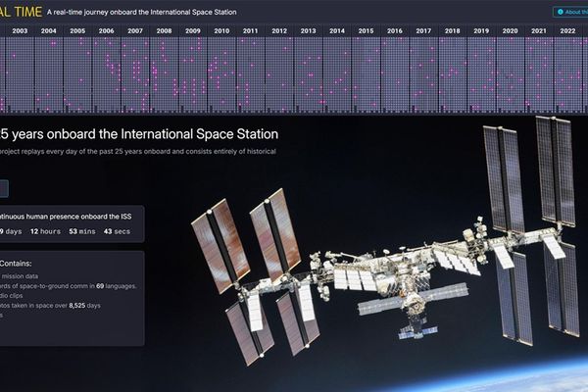
Task: Choose year 2022 in the timeline header
Action: pyautogui.click(x=567, y=31)
